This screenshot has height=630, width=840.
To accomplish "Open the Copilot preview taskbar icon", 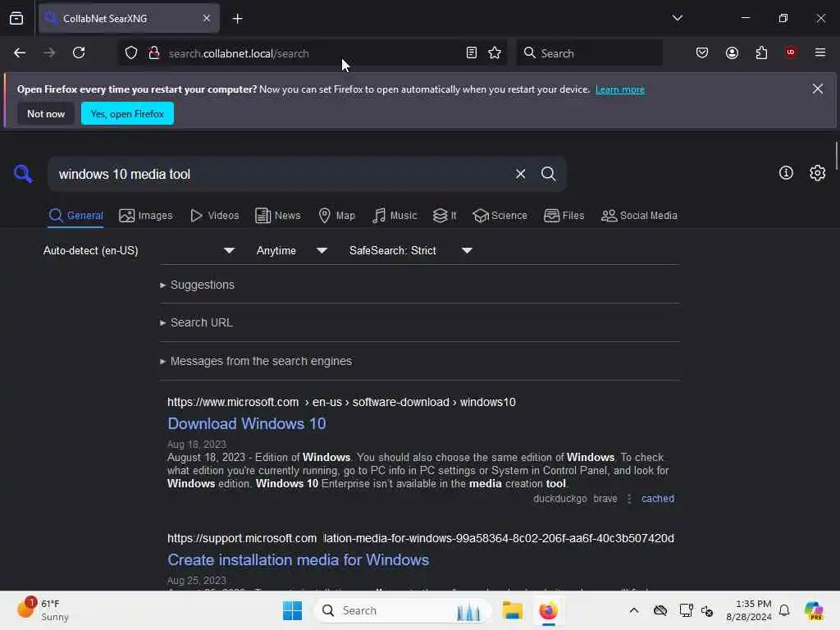I will [814, 610].
